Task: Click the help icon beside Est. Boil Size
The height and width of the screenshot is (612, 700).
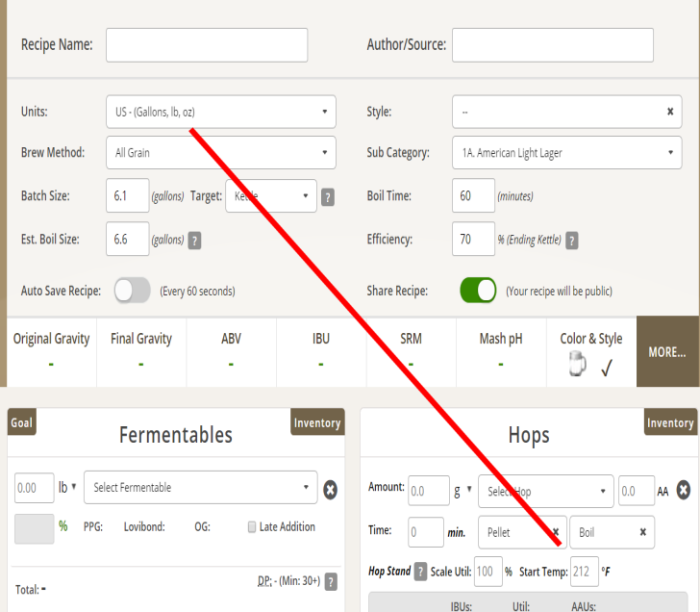Action: [x=195, y=241]
